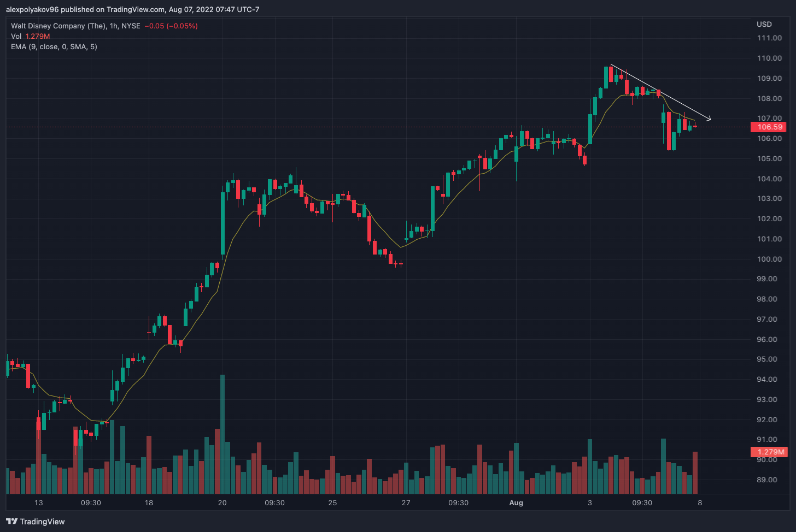Viewport: 796px width, 532px height.
Task: Click the USD currency label
Action: tap(764, 24)
